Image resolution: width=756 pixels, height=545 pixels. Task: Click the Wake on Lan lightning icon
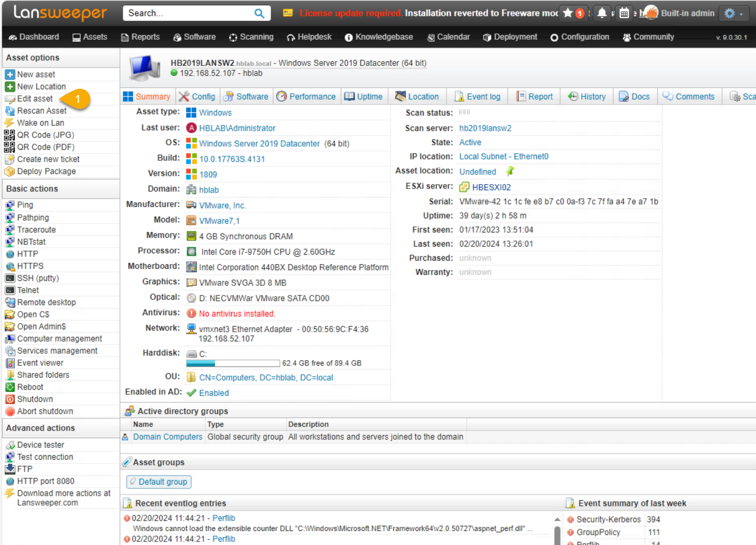pos(10,123)
